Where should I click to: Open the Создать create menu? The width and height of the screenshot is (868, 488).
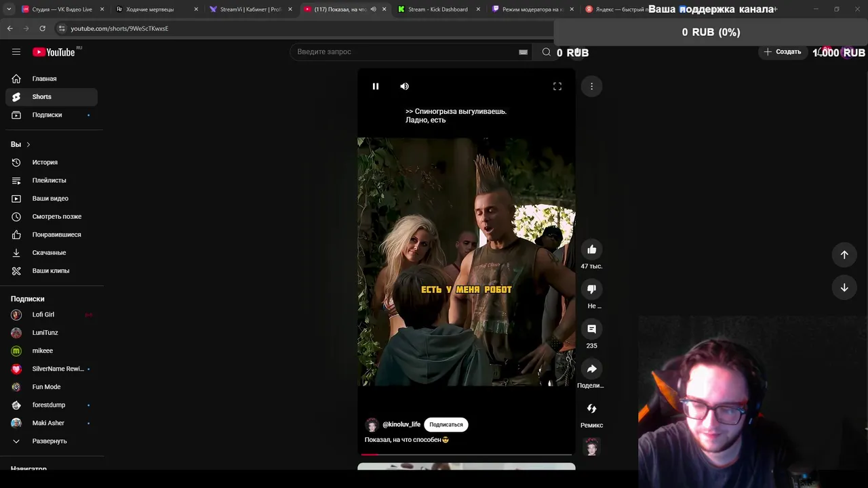click(782, 52)
